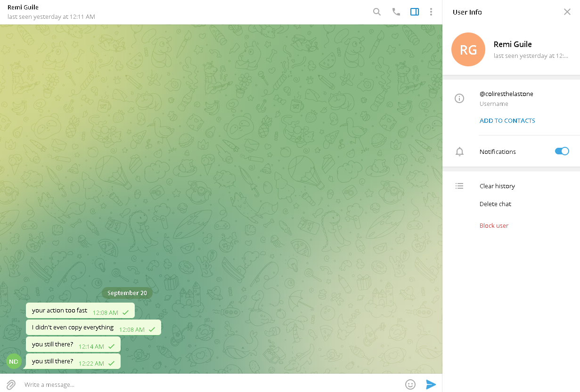580x392 pixels.
Task: Start a voice call with Remi Guile
Action: pyautogui.click(x=396, y=12)
